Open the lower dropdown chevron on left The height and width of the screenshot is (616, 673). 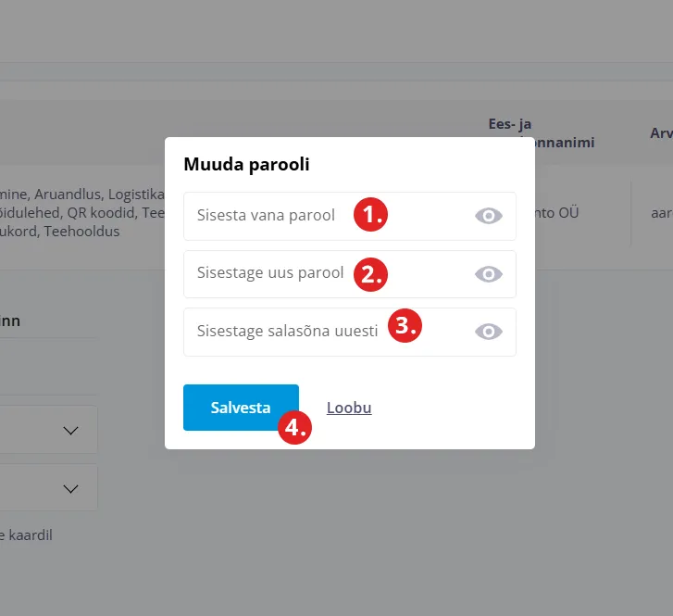(70, 488)
